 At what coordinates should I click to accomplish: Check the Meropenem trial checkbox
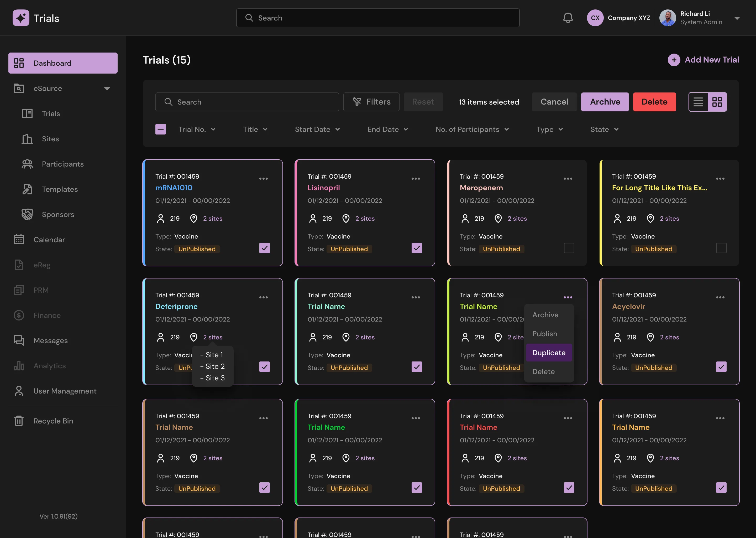[569, 248]
